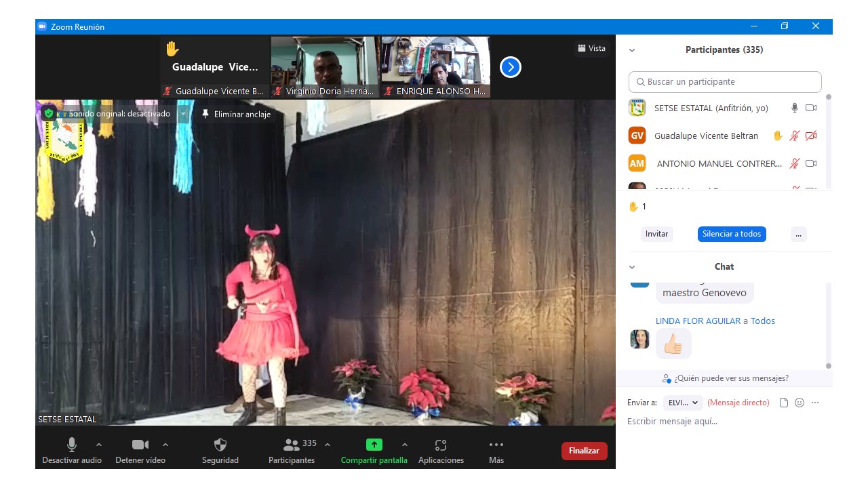868x488 pixels.
Task: Click LINDA FLOR AGUILAR chat avatar
Action: pyautogui.click(x=639, y=339)
